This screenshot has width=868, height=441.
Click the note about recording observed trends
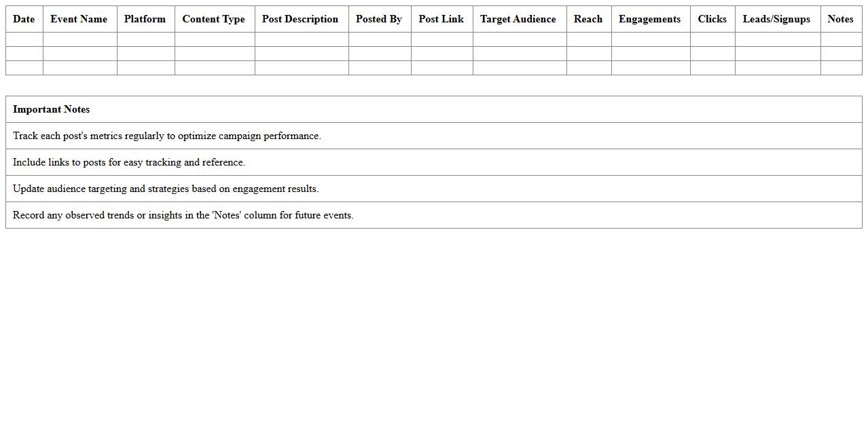433,215
